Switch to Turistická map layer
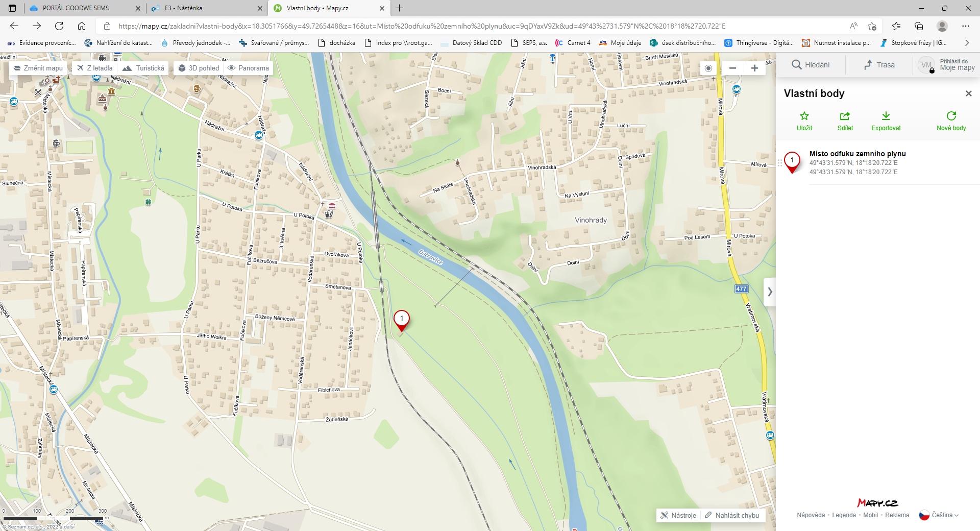Viewport: 980px width, 531px height. [144, 68]
